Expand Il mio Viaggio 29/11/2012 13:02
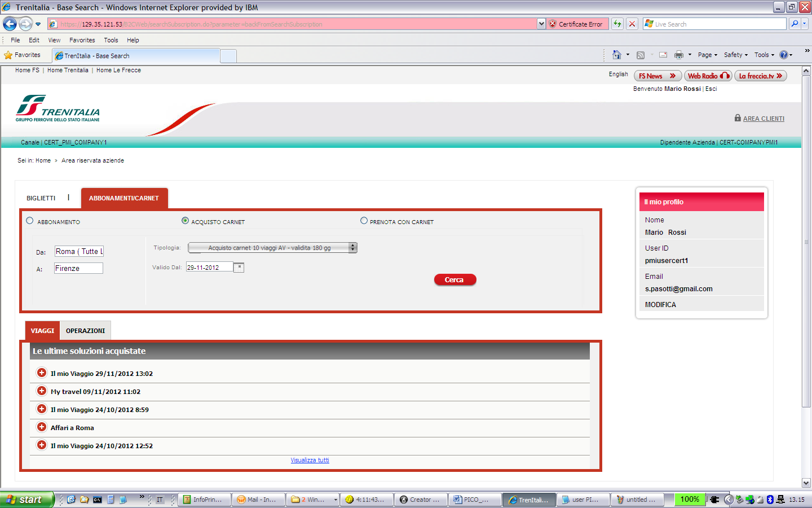 [42, 373]
